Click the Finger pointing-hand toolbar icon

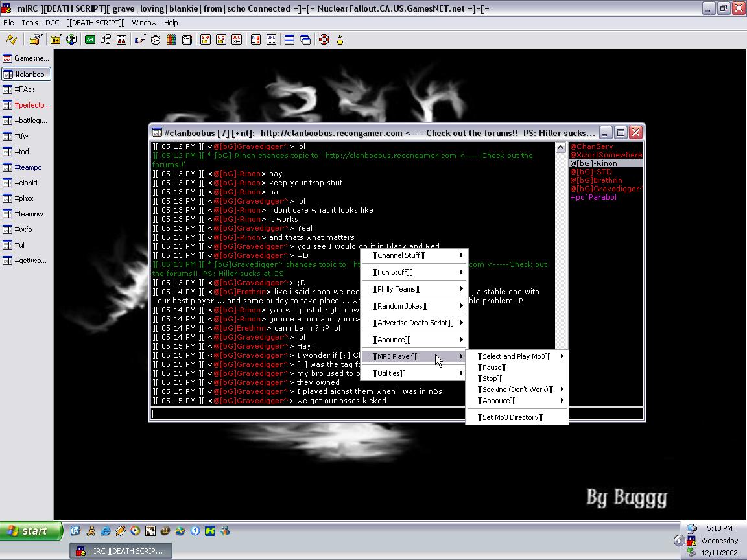[139, 40]
